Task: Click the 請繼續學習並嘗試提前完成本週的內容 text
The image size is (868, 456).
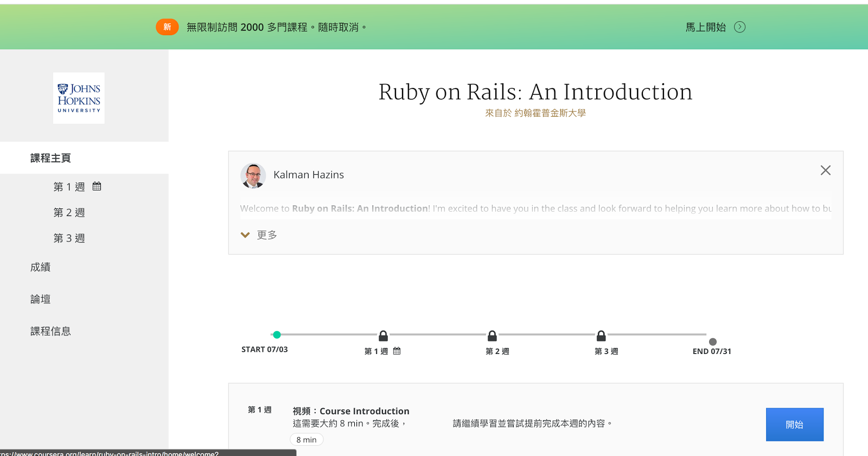Action: 533,423
